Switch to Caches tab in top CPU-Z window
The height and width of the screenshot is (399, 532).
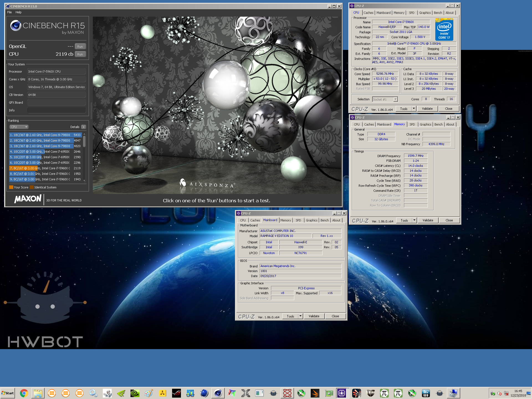click(368, 13)
